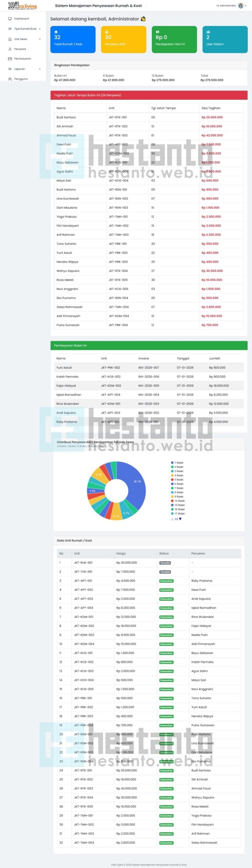Click the Penyewa person icon in sidebar

point(10,49)
